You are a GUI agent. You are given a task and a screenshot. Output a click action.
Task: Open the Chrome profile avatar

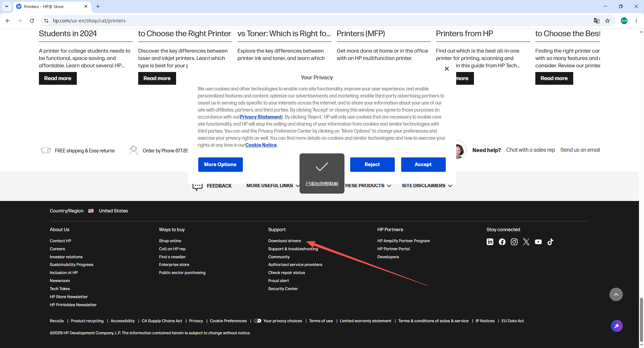tap(624, 21)
